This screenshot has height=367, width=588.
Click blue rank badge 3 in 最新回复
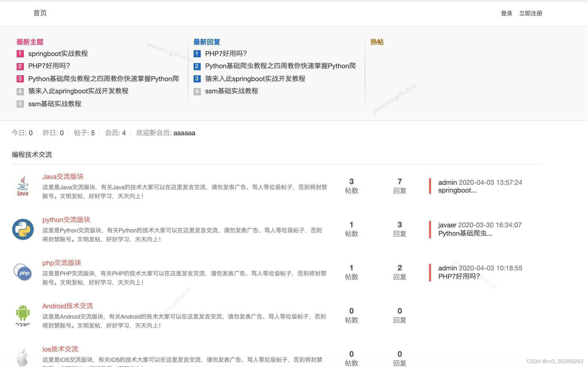[197, 79]
